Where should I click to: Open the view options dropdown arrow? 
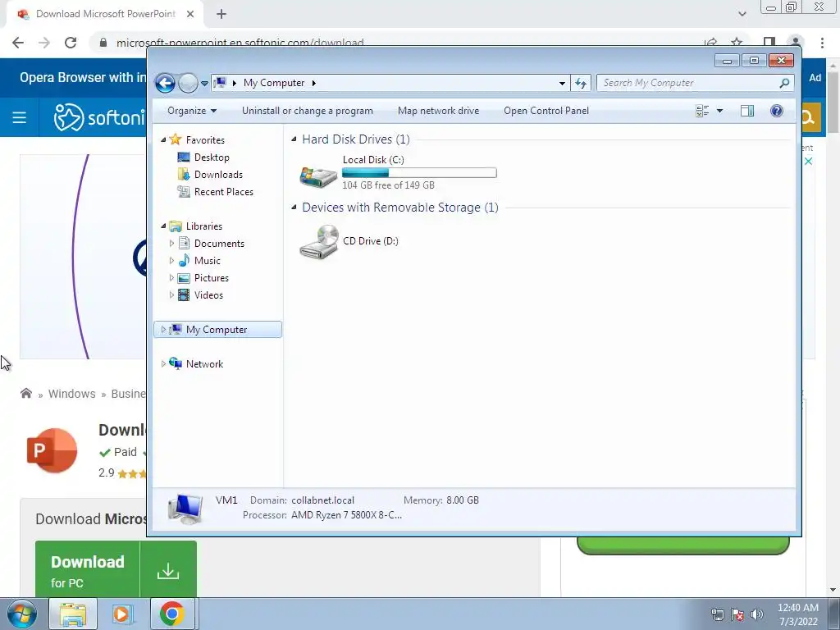pyautogui.click(x=719, y=111)
